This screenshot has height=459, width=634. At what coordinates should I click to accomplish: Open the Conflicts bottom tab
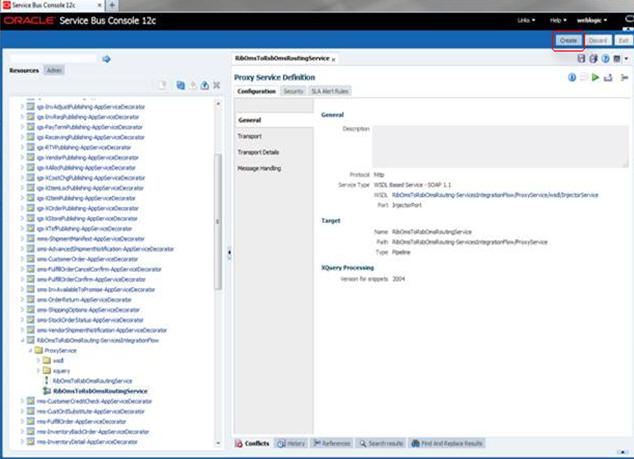pos(253,443)
